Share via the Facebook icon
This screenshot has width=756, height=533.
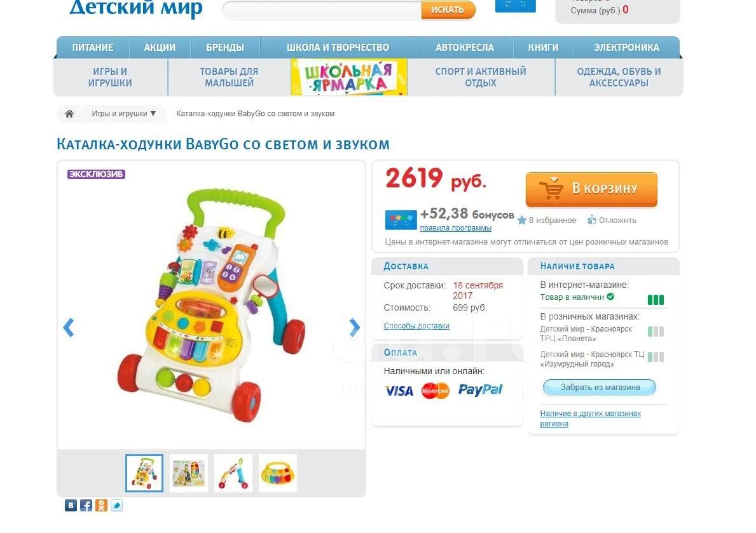click(86, 505)
